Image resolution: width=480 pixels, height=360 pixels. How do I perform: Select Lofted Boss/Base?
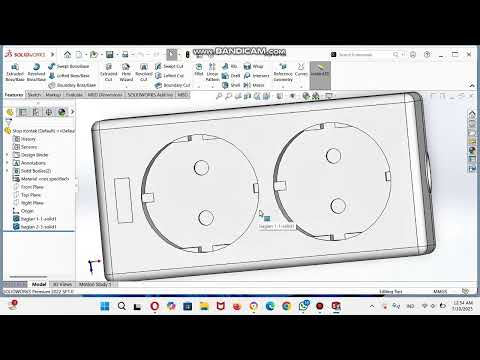(69, 76)
